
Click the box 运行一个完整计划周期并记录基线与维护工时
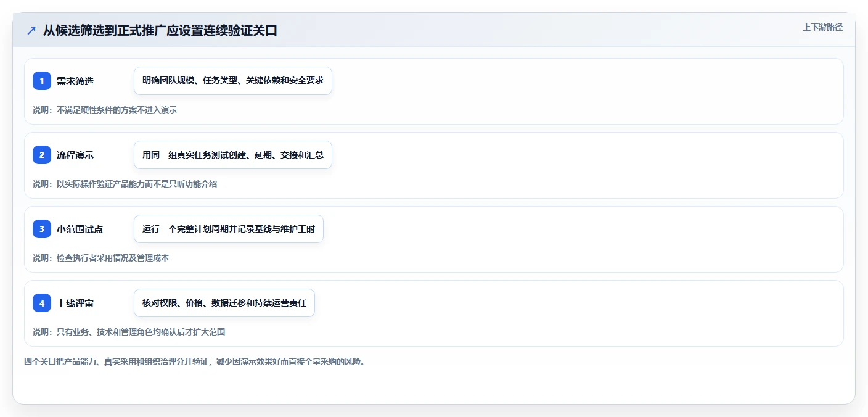click(x=229, y=229)
